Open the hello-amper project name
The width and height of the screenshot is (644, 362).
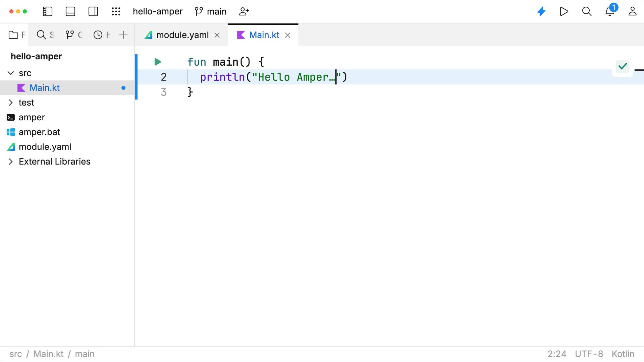pyautogui.click(x=158, y=11)
